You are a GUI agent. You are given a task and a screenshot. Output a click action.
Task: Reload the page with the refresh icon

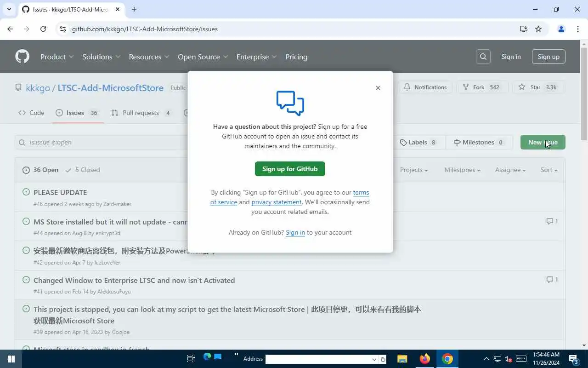point(43,29)
